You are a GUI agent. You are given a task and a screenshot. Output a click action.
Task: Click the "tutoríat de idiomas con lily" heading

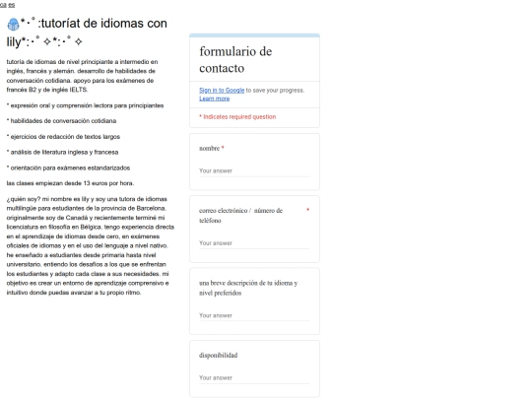[x=87, y=33]
